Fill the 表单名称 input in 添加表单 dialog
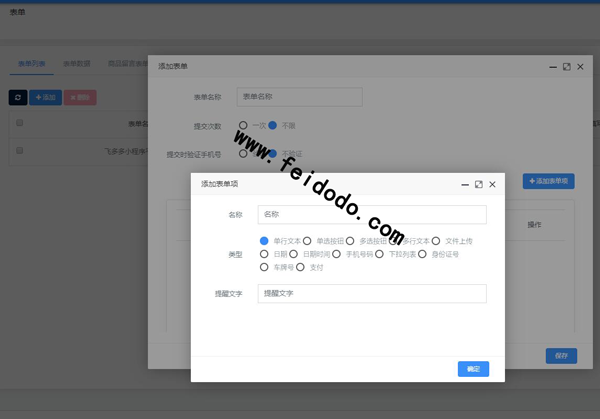600x419 pixels. 300,97
